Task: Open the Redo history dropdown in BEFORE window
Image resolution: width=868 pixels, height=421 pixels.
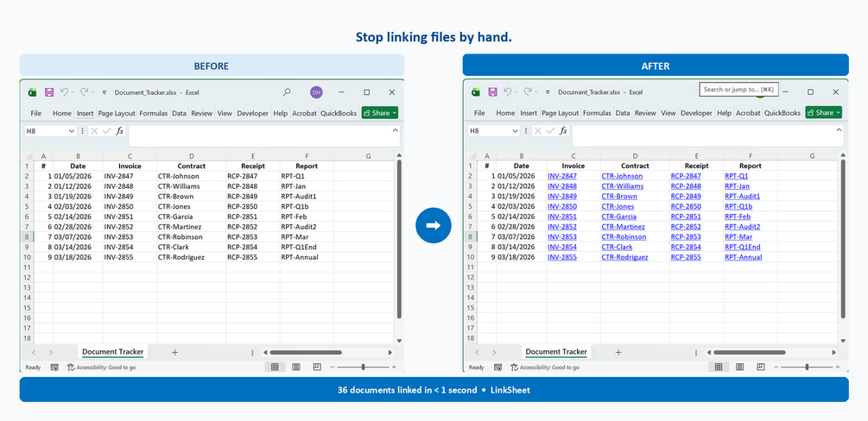Action: point(92,92)
